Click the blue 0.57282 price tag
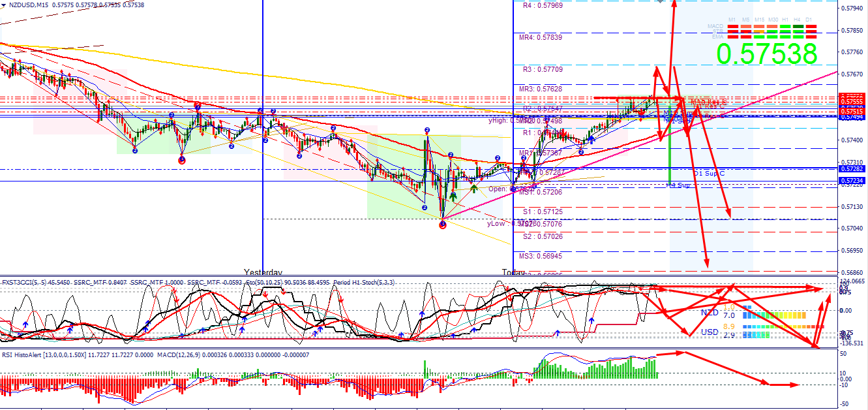 [852, 169]
